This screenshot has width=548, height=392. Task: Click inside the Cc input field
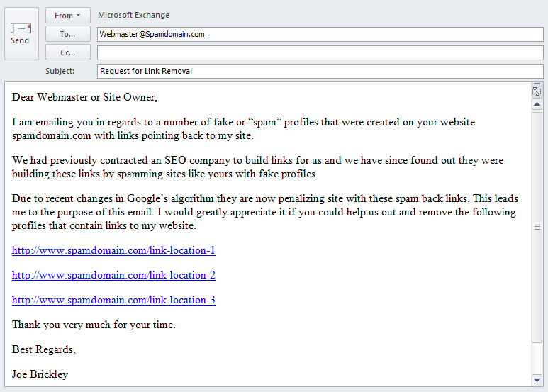(320, 52)
